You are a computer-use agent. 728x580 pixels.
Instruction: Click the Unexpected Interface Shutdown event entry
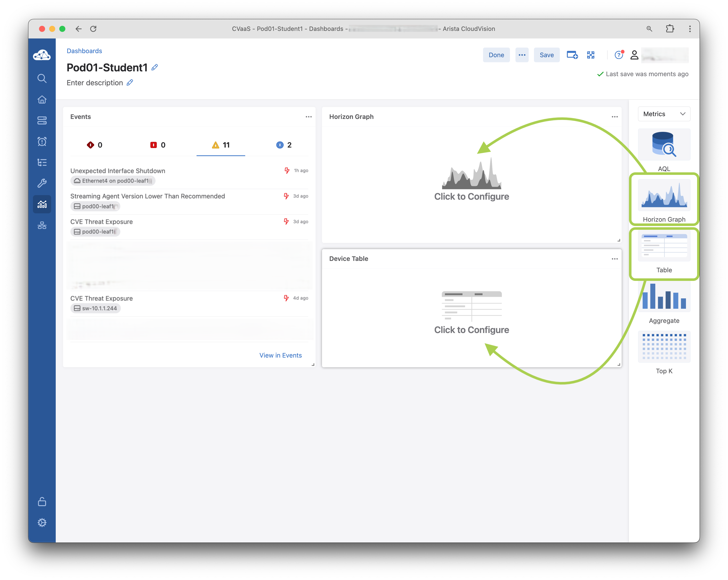click(x=118, y=171)
